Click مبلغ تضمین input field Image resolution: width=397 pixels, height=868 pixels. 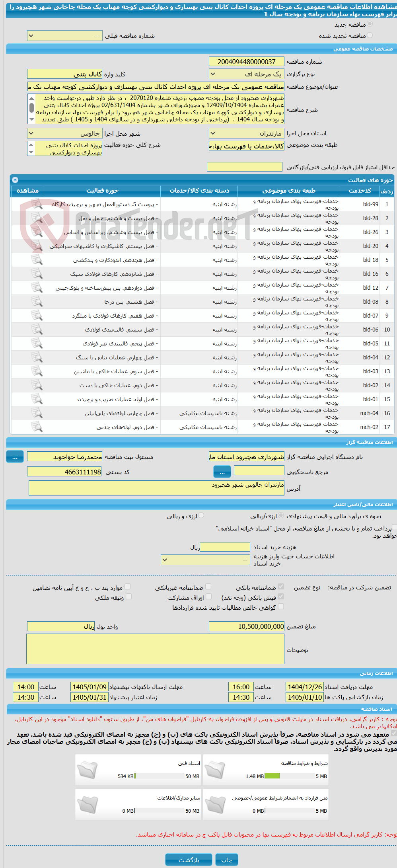247,626
